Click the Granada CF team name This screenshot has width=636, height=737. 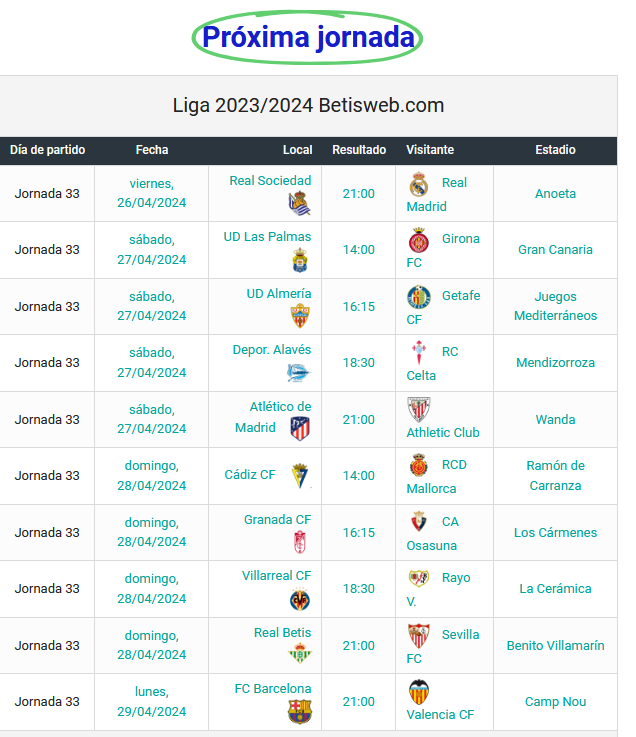(x=277, y=519)
